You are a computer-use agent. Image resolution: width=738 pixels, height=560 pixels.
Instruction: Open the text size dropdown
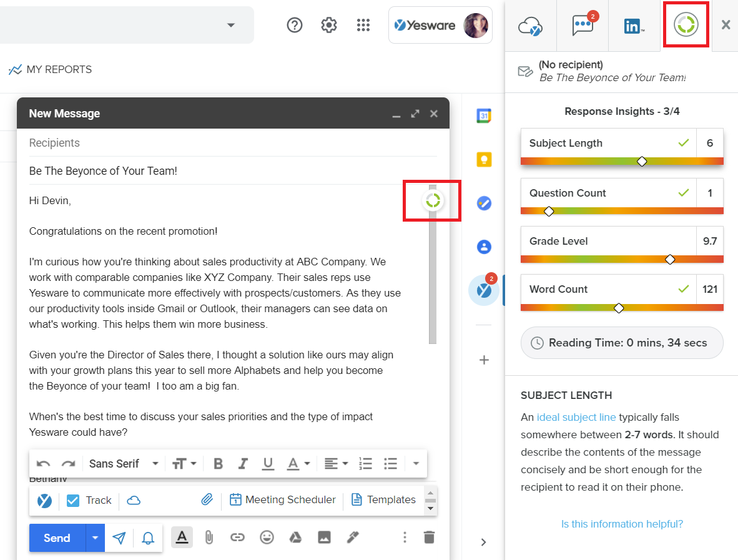coord(184,464)
